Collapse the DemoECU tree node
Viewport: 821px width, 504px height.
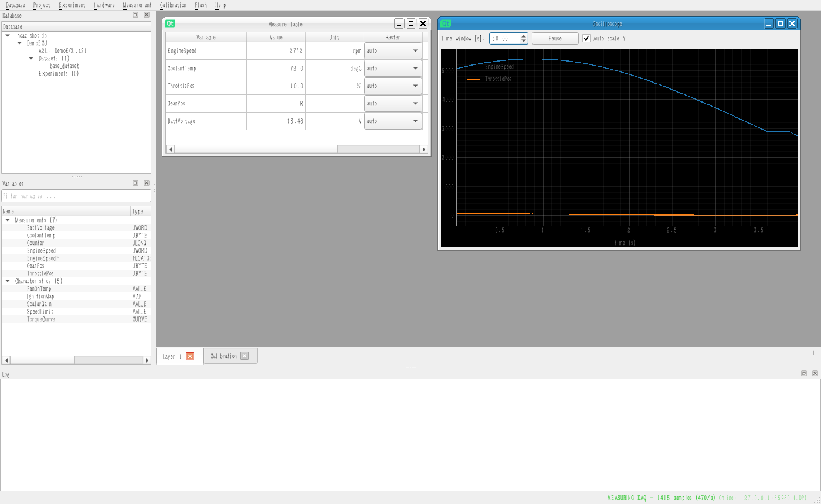point(19,43)
